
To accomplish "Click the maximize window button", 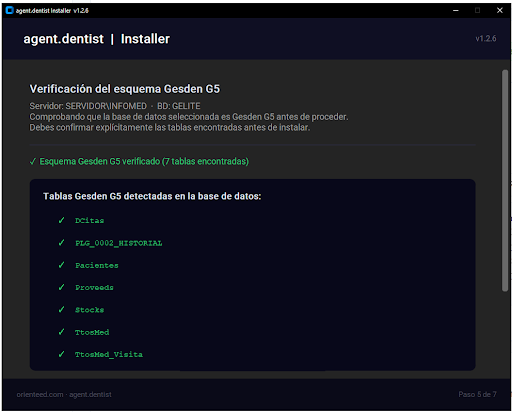I will coord(477,10).
